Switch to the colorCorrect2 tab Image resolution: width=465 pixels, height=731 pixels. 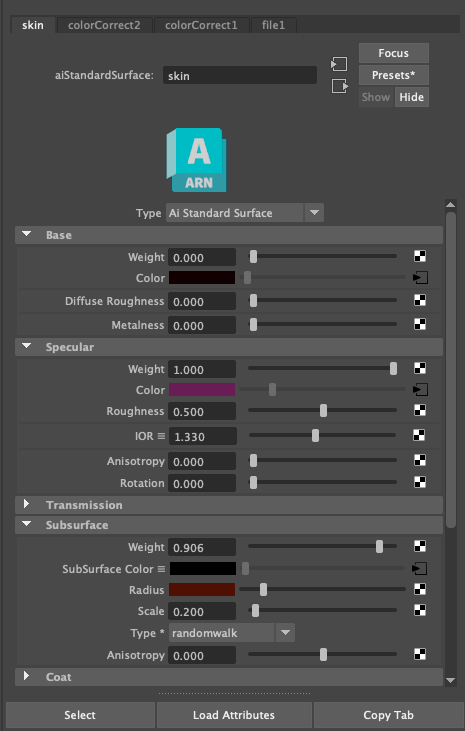pyautogui.click(x=104, y=25)
